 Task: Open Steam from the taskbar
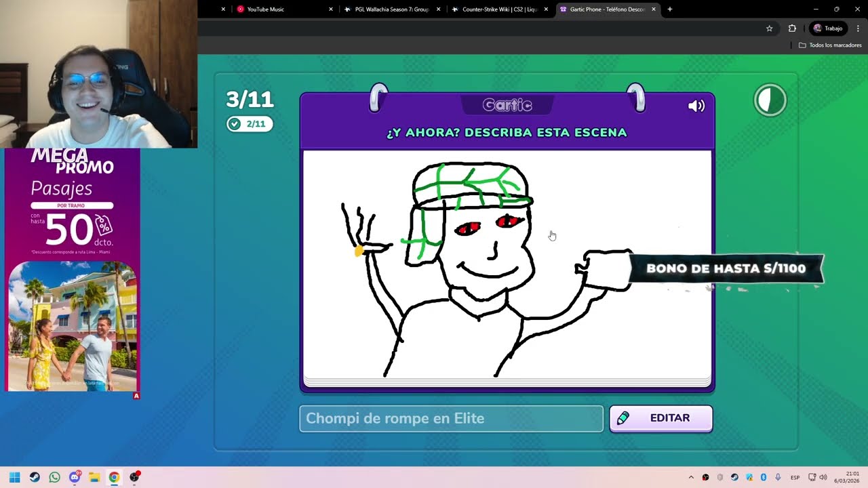35,477
